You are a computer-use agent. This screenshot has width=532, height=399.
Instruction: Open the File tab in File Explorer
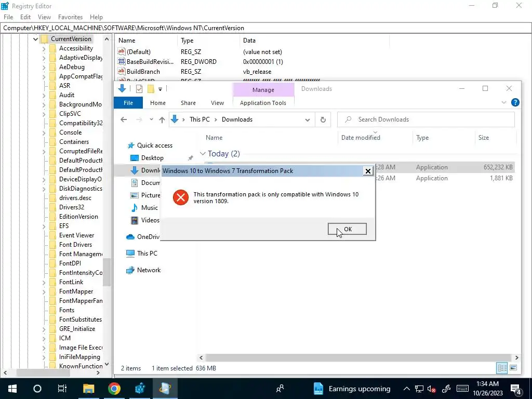(x=128, y=103)
